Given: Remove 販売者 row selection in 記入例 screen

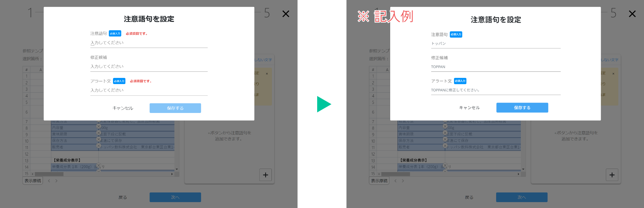Looking at the screenshot, I should tap(445, 146).
